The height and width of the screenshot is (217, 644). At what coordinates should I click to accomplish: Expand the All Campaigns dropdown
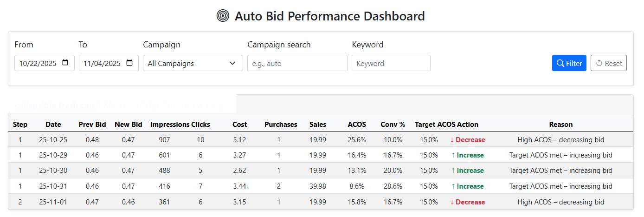[x=193, y=63]
